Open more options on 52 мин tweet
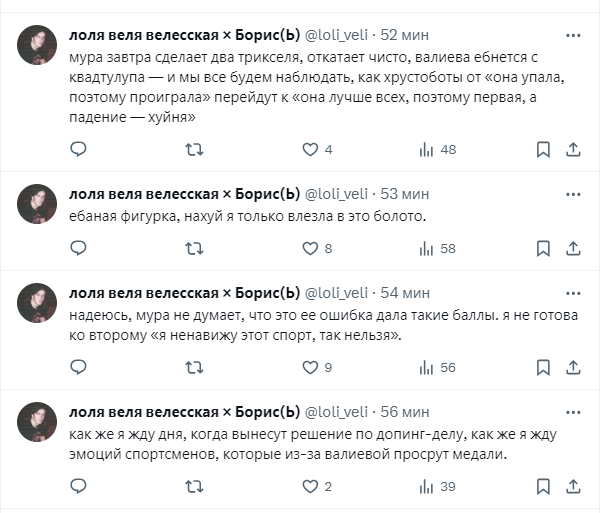608x513 pixels. (573, 36)
